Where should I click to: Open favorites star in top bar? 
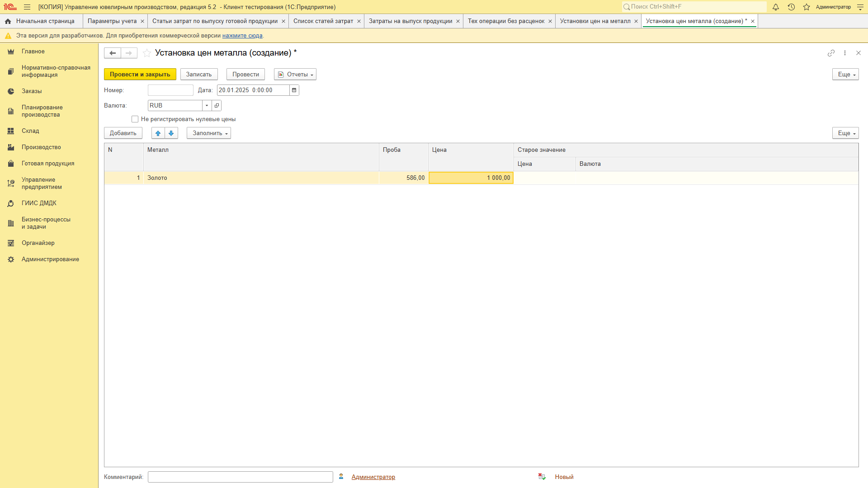click(x=807, y=7)
